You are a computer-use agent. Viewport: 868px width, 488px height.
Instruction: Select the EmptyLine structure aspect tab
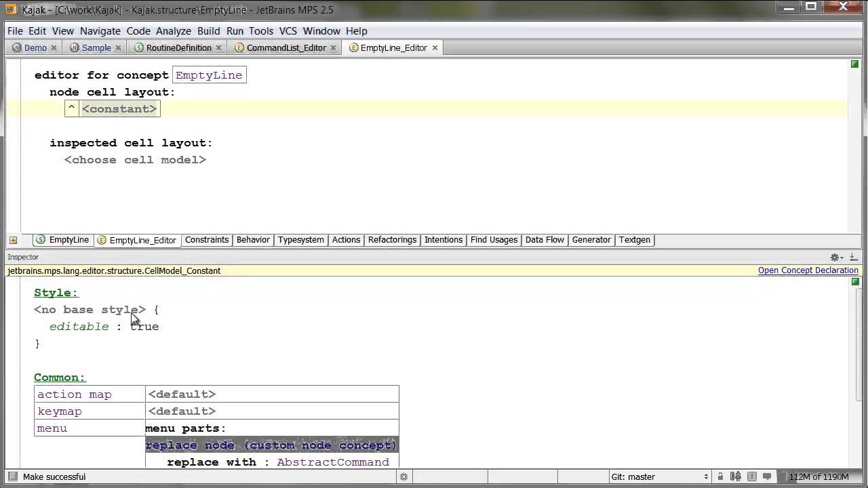tap(63, 240)
